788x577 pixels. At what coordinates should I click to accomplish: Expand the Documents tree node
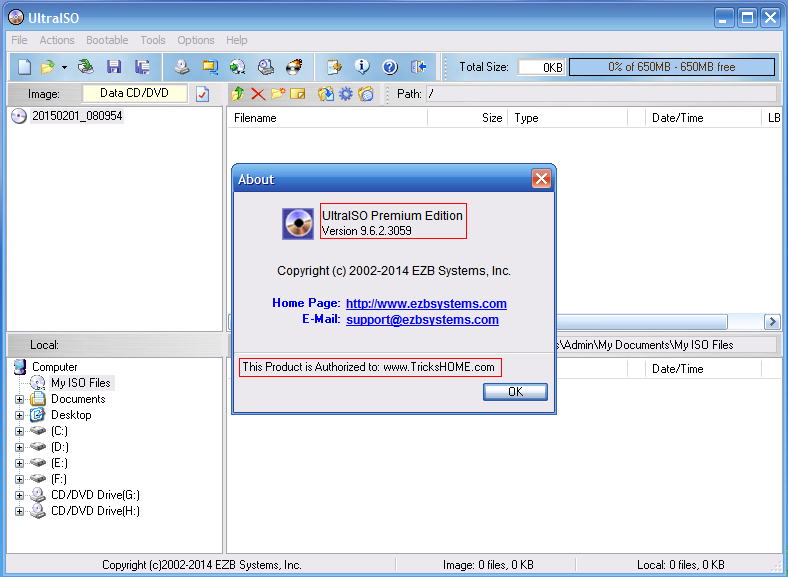click(20, 400)
